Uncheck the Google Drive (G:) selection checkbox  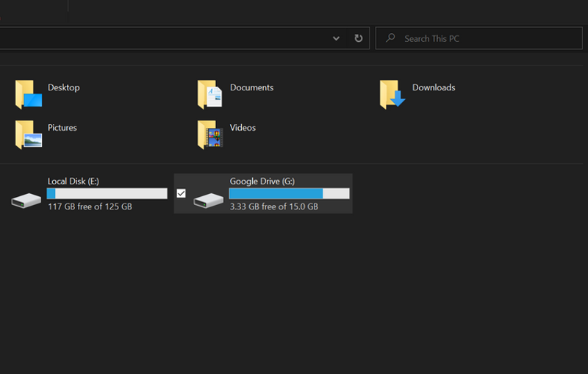tap(182, 193)
